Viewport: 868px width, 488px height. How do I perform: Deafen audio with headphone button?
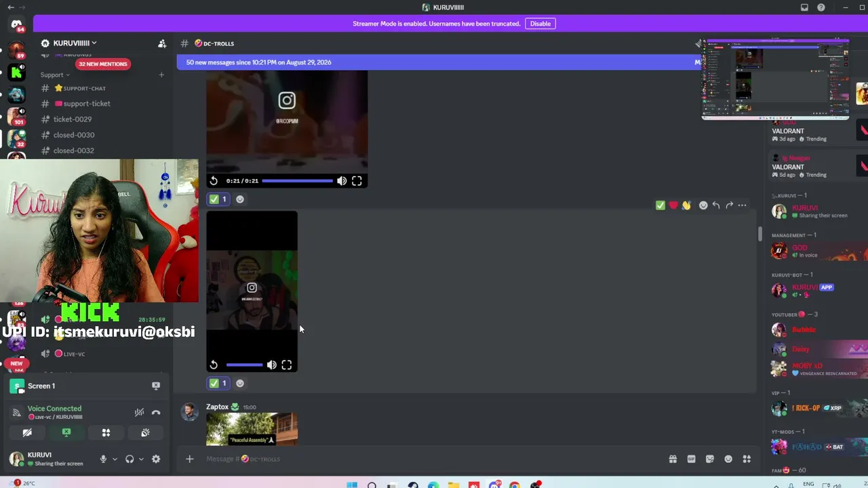coord(130,459)
